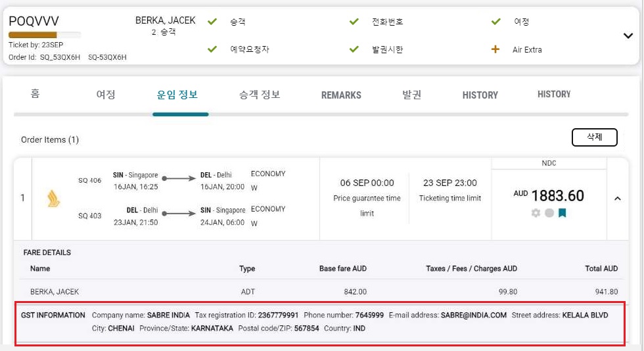Screen dimensions: 644x351
Task: Click the Ticket by: 23SEP text
Action: [35, 45]
